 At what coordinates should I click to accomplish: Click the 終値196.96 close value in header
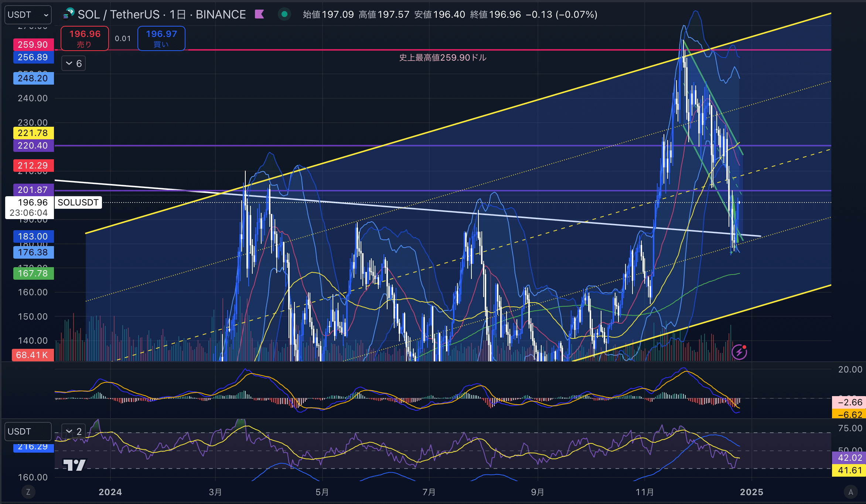pos(495,14)
